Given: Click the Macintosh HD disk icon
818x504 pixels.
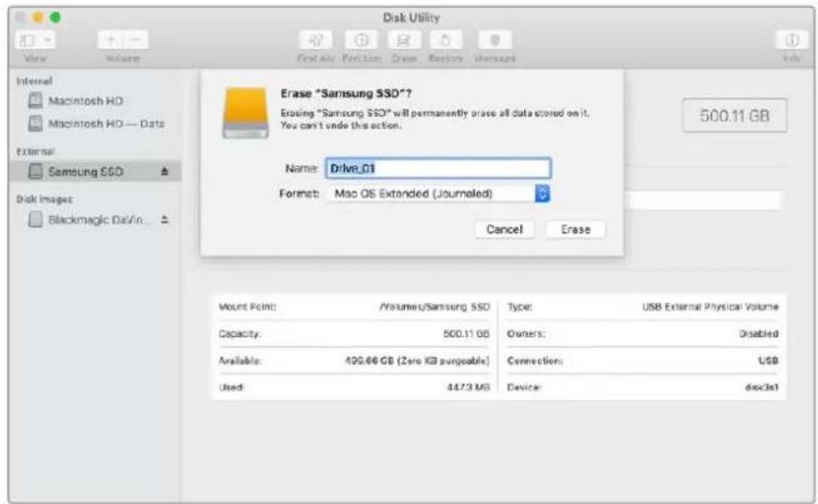Looking at the screenshot, I should click(35, 100).
